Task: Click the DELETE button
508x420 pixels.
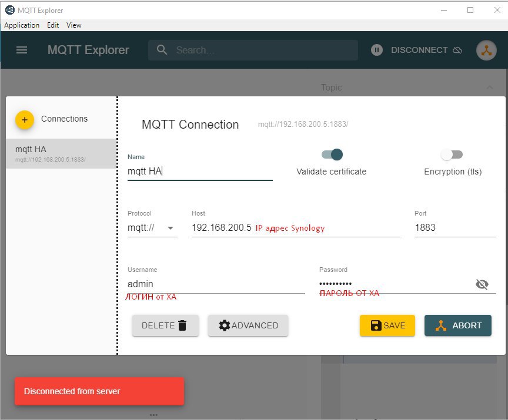Action: point(165,325)
